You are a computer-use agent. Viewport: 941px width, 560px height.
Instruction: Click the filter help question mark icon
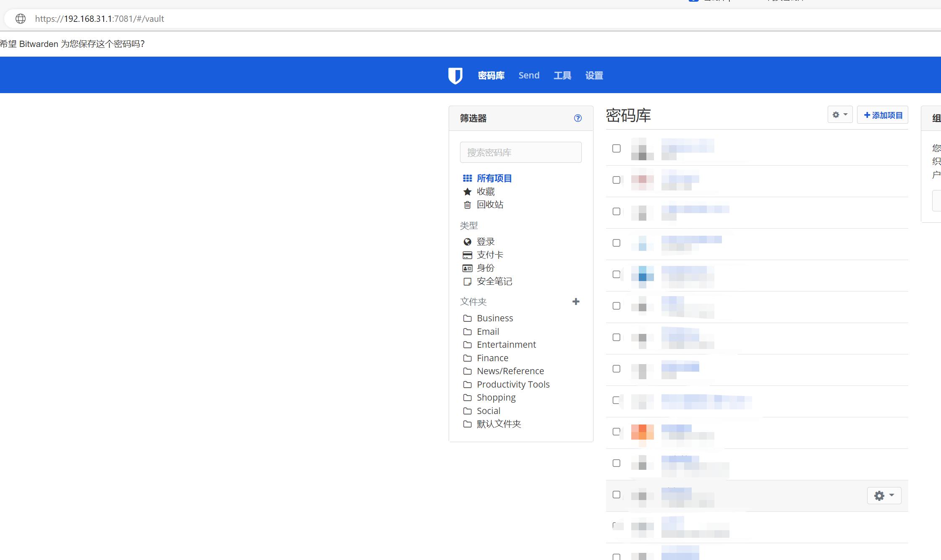point(578,118)
